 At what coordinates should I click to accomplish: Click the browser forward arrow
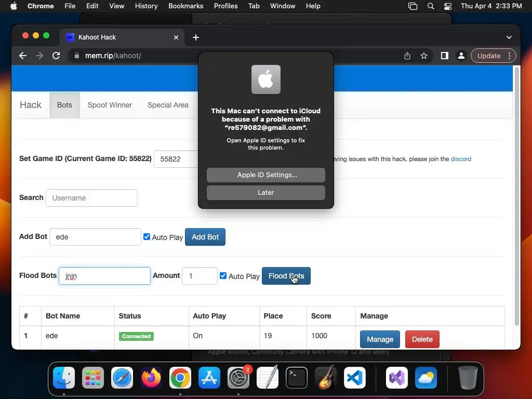click(39, 56)
